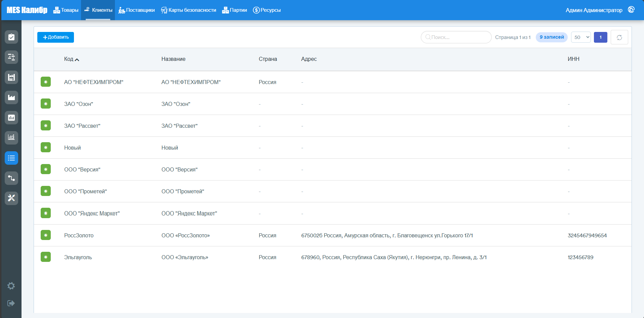Image resolution: width=644 pixels, height=318 pixels.
Task: Click Россия in АО "НЕФТЕХИМПРОМ" row
Action: pos(268,82)
